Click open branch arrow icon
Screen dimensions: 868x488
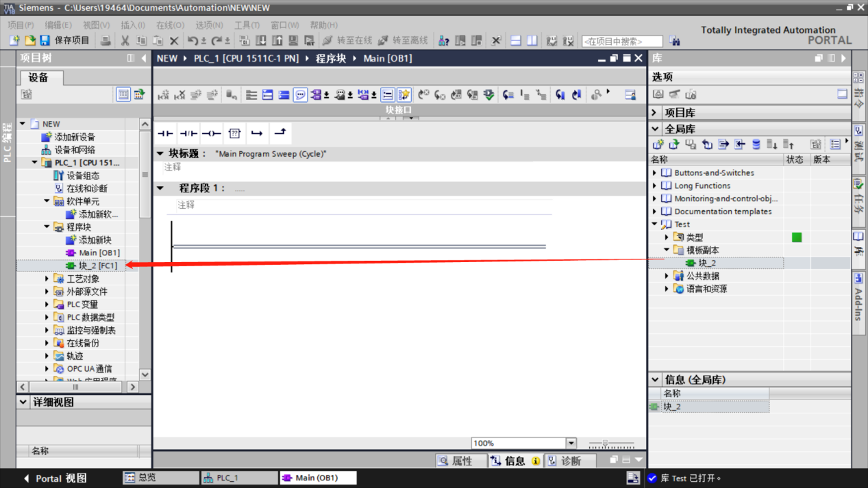[257, 133]
